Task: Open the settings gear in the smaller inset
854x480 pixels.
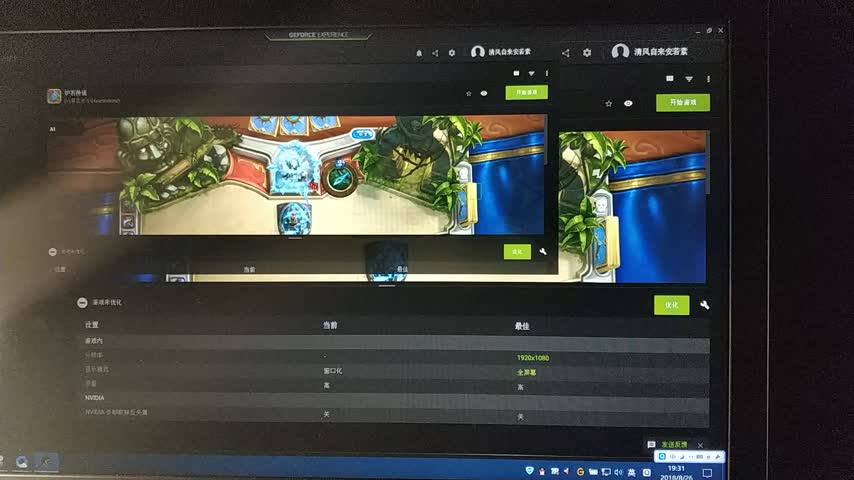Action: pyautogui.click(x=452, y=53)
